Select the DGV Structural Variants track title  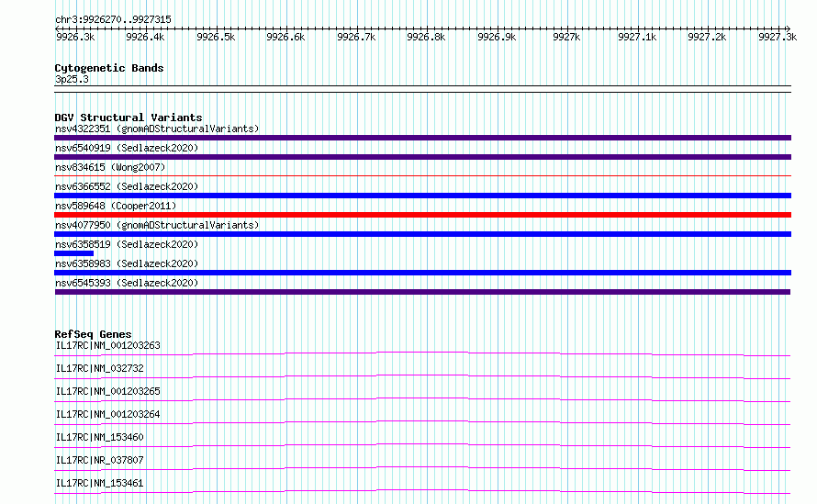(x=129, y=118)
